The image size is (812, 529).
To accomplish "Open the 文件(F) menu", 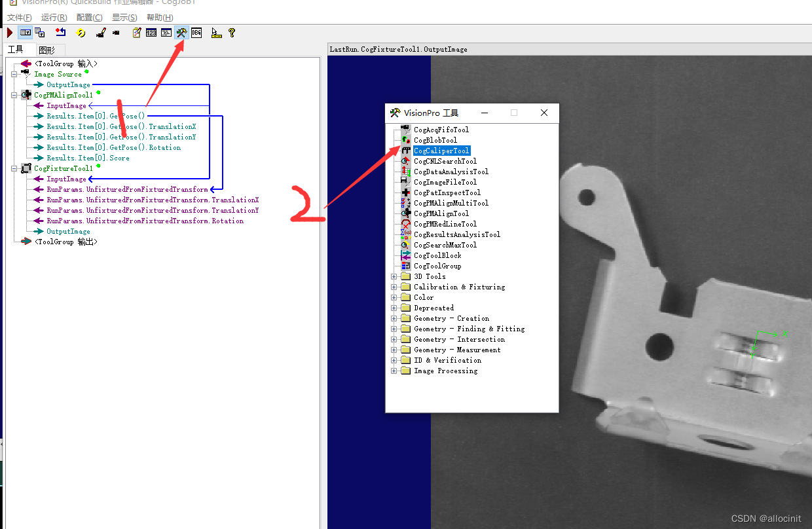I will tap(19, 18).
